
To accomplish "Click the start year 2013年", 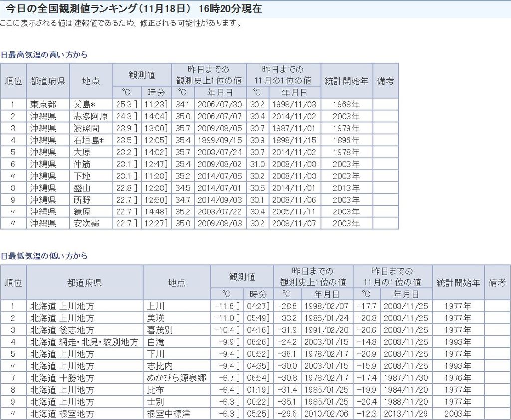I will 346,188.
